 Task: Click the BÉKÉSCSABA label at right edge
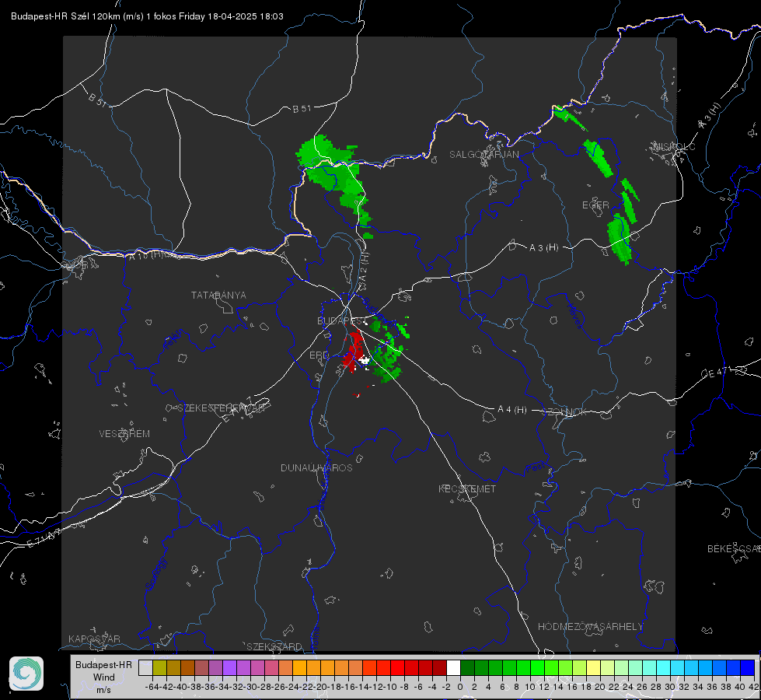[734, 548]
